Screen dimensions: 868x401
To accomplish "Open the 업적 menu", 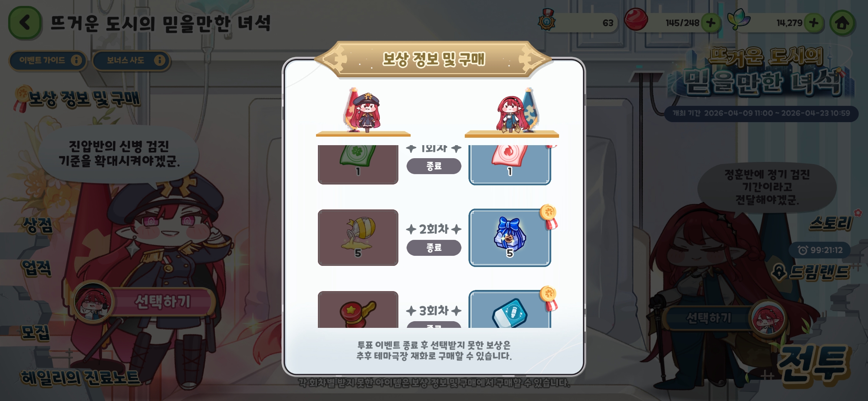I will click(36, 268).
